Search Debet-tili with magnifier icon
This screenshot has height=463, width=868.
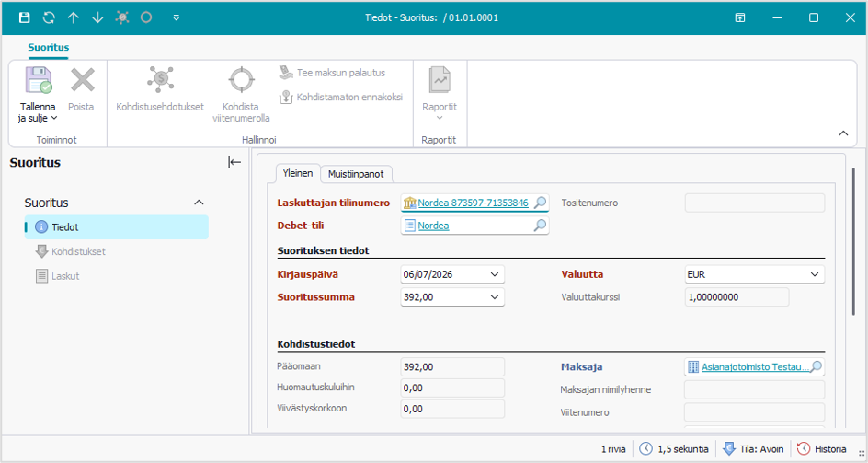pyautogui.click(x=540, y=226)
